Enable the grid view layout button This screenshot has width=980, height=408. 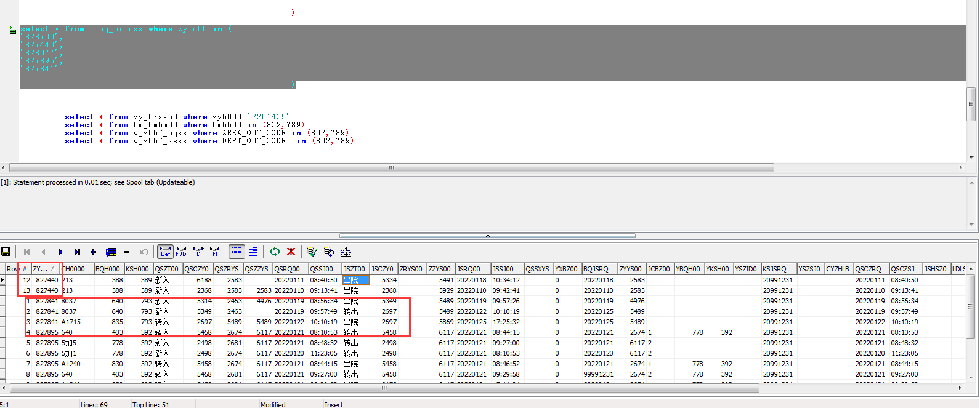237,252
